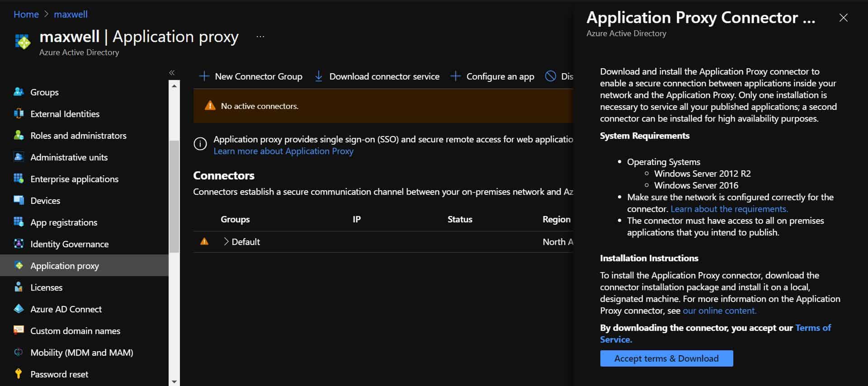Click the Password reset key icon
The width and height of the screenshot is (868, 386).
coord(19,374)
